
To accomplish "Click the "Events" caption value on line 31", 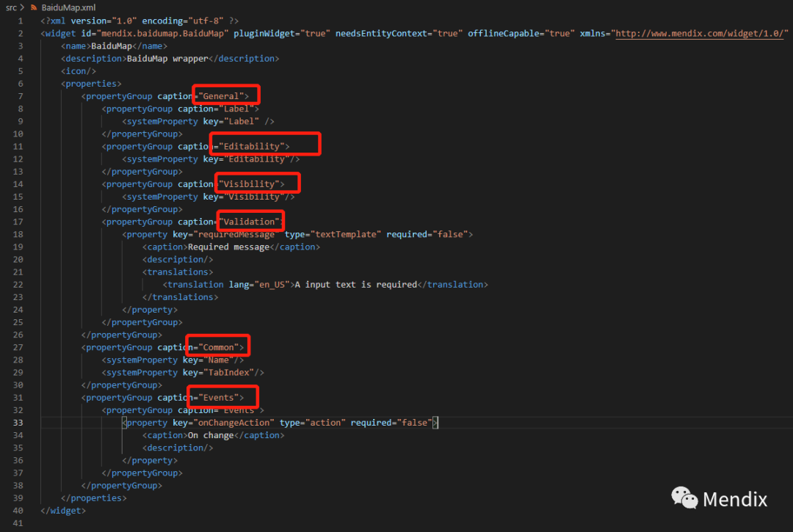I will (218, 398).
